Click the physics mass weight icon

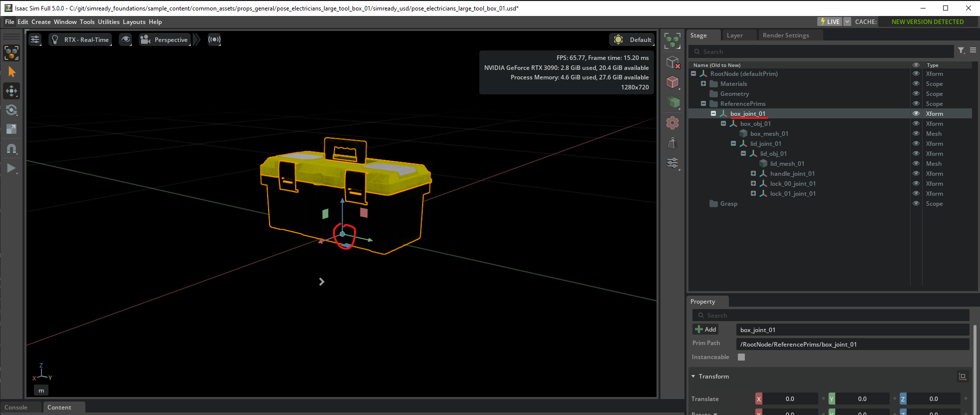672,143
